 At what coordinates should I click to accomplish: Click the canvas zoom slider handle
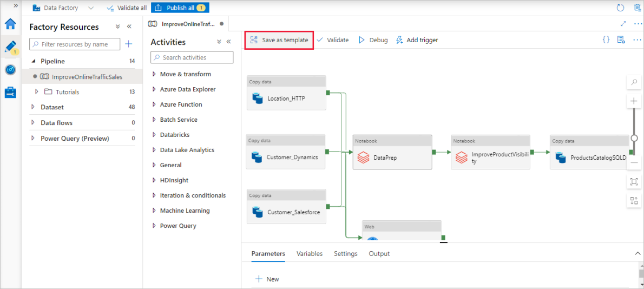634,138
